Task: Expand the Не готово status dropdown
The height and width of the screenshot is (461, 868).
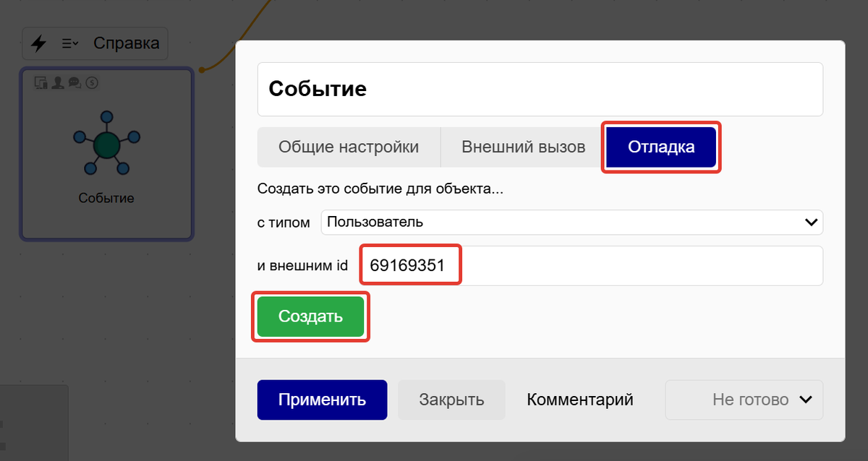Action: [744, 400]
